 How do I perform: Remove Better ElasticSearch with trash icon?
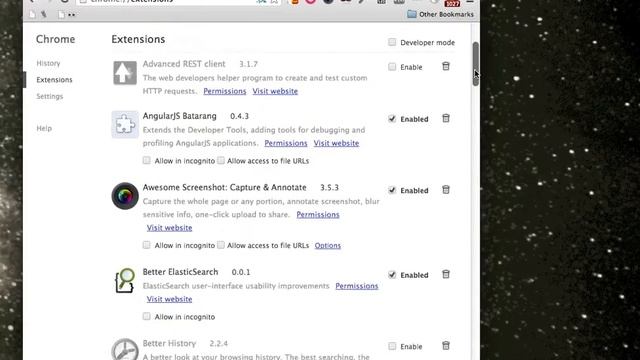pos(446,274)
